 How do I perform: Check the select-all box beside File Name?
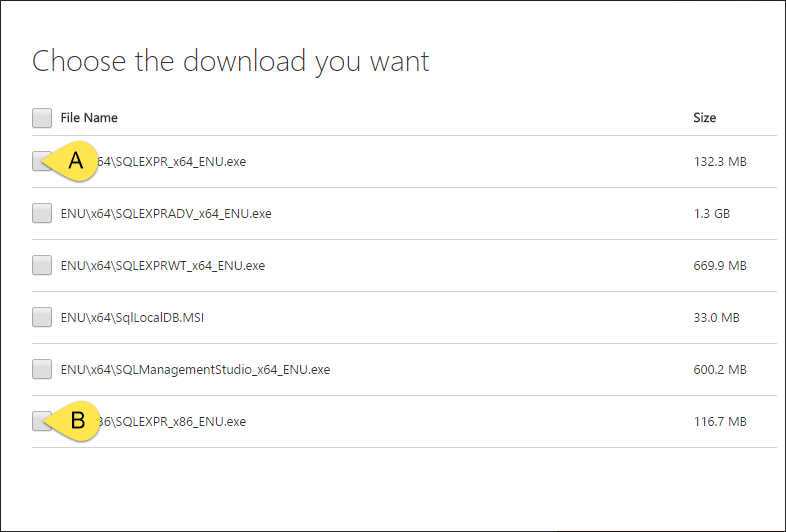click(42, 118)
